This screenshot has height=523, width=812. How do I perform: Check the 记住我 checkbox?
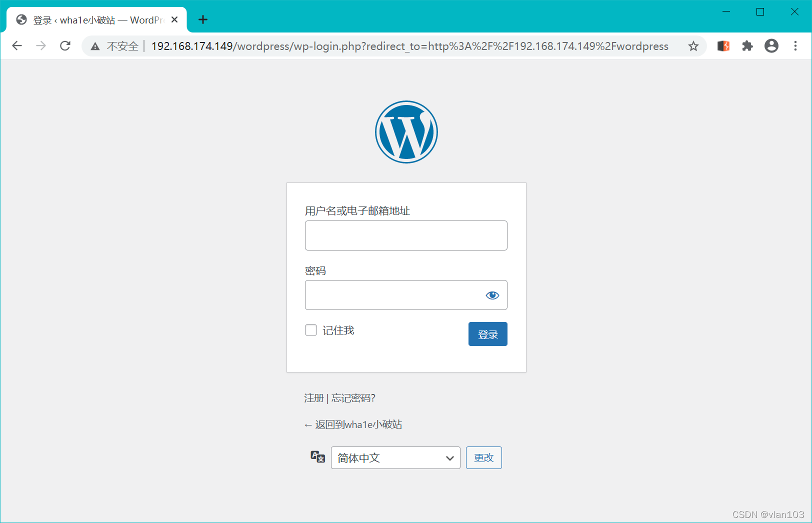(311, 330)
